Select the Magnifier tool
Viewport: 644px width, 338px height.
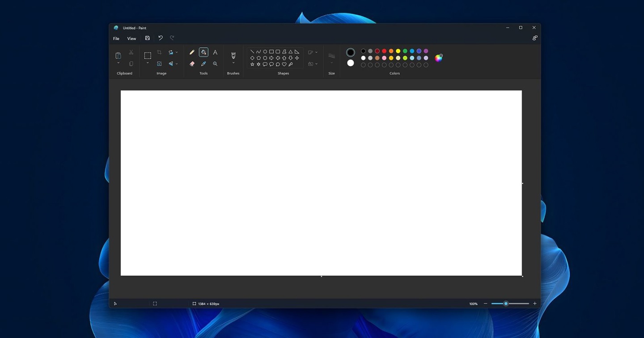click(215, 63)
